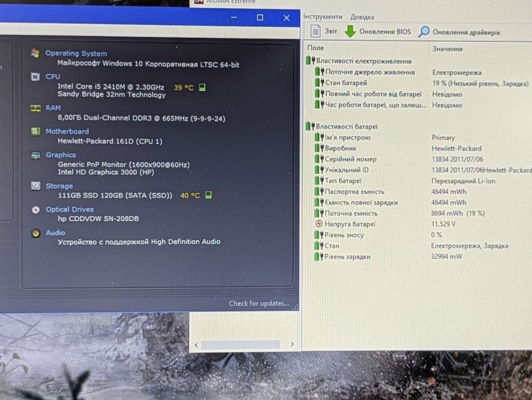Click right arrow of the horizontal scrollbar

point(292,344)
